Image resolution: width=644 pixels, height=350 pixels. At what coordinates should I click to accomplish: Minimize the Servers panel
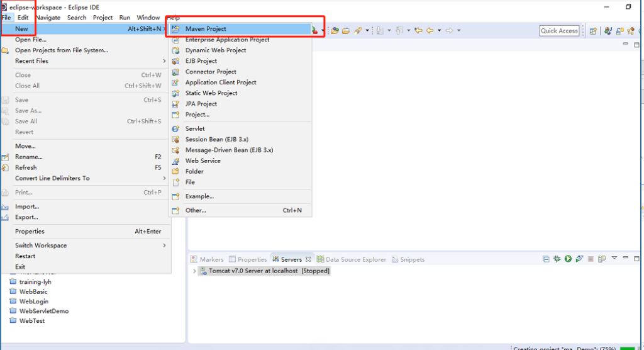coord(625,257)
